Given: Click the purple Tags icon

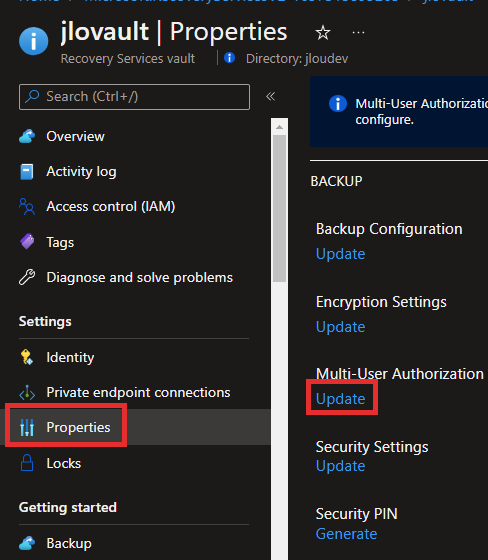Looking at the screenshot, I should (27, 242).
